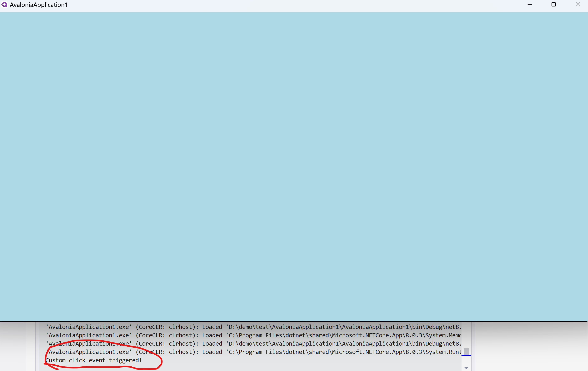Select the "Custom click event triggered!" output line
The width and height of the screenshot is (588, 371).
coord(94,360)
